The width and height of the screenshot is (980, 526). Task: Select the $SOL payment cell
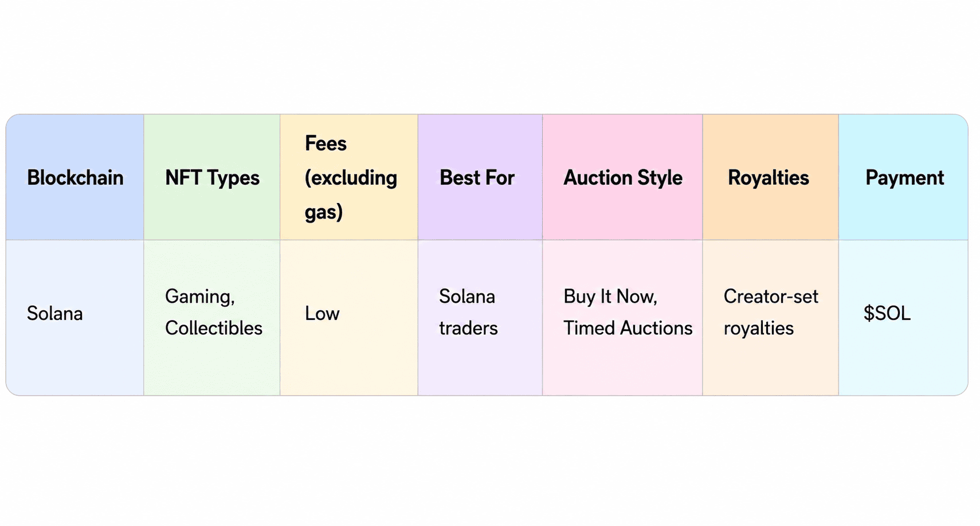point(903,318)
